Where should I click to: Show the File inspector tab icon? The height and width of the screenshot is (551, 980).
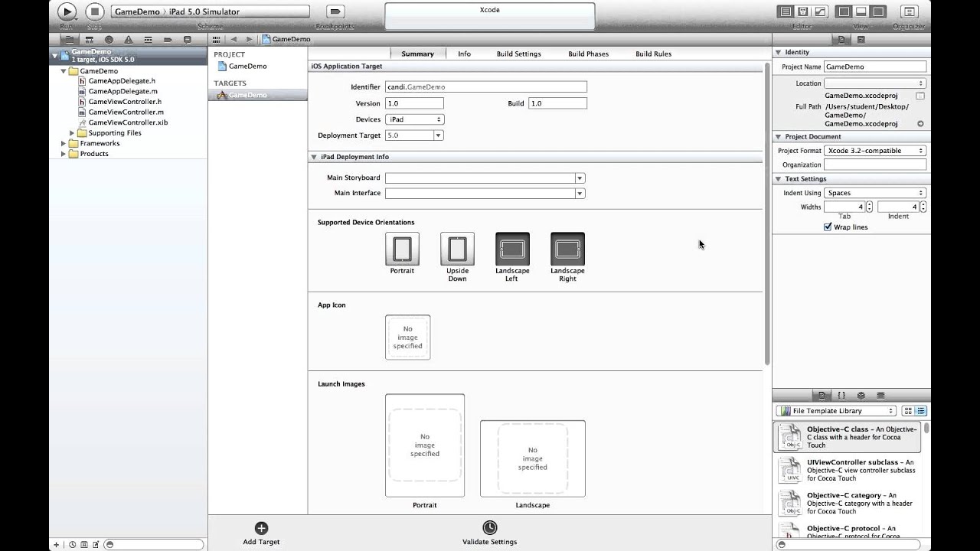click(841, 39)
